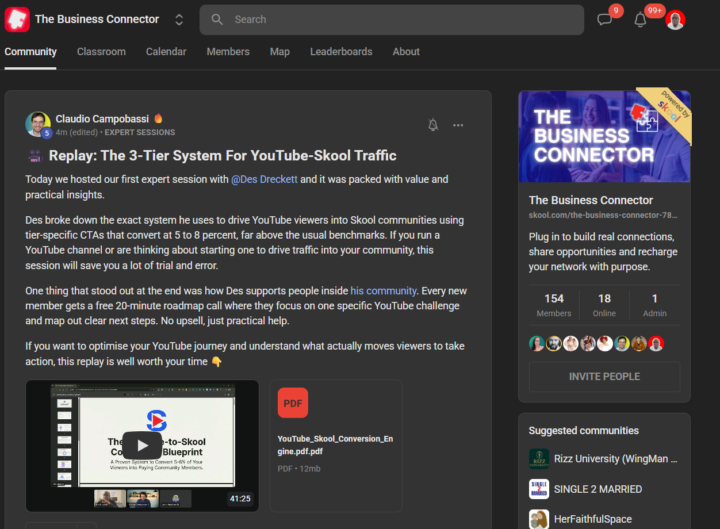Image resolution: width=720 pixels, height=529 pixels.
Task: Click the first member avatar in sidebar
Action: point(537,343)
